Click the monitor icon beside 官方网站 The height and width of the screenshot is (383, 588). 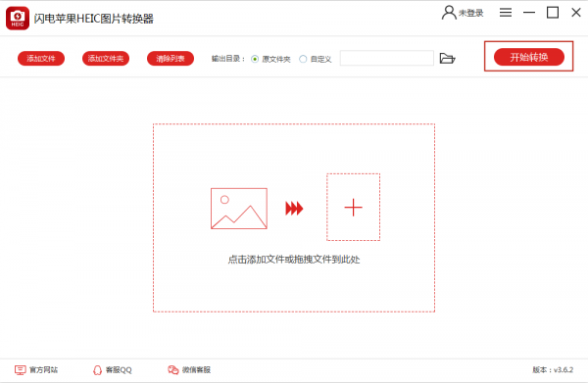(21, 370)
